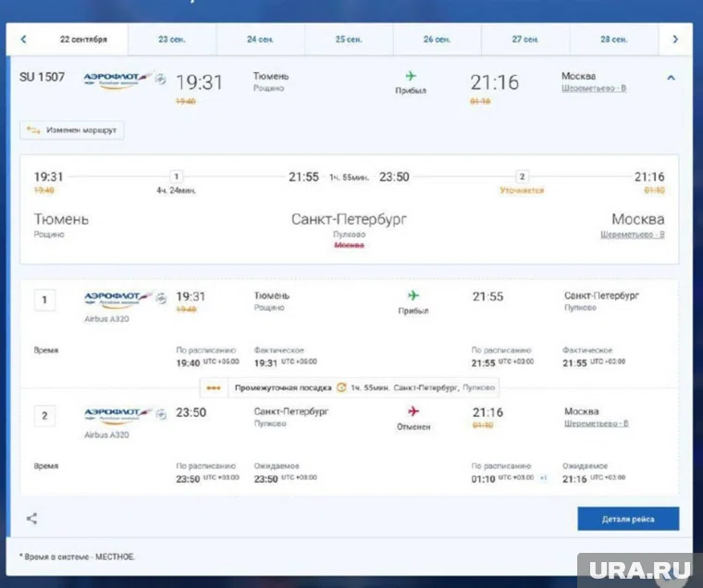
Task: Collapse the SU 1507 flight details
Action: [x=671, y=78]
